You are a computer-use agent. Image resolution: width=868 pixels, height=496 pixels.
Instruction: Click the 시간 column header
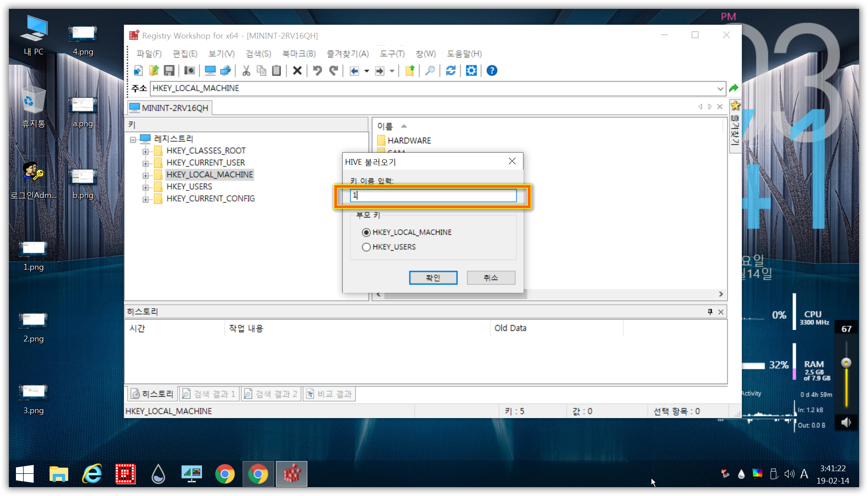(x=137, y=328)
